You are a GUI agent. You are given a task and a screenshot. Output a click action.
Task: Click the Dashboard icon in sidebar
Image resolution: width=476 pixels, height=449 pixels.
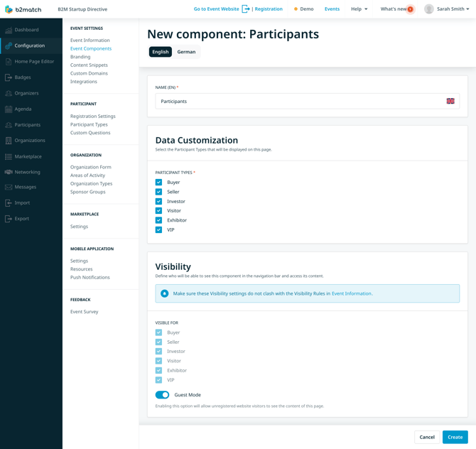[x=9, y=30]
